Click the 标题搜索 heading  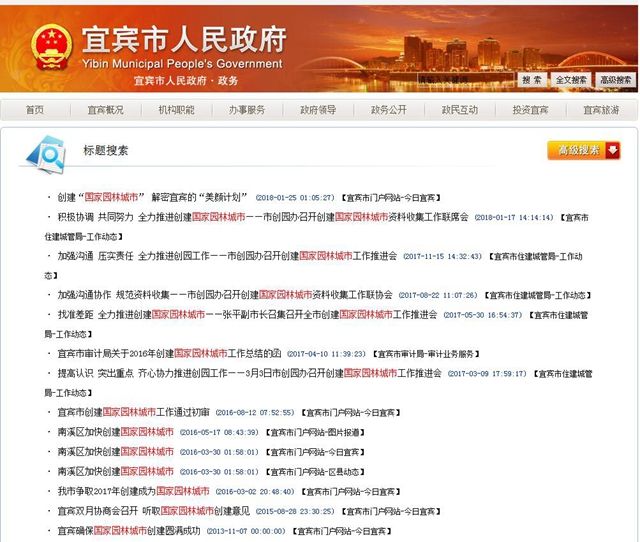(106, 151)
